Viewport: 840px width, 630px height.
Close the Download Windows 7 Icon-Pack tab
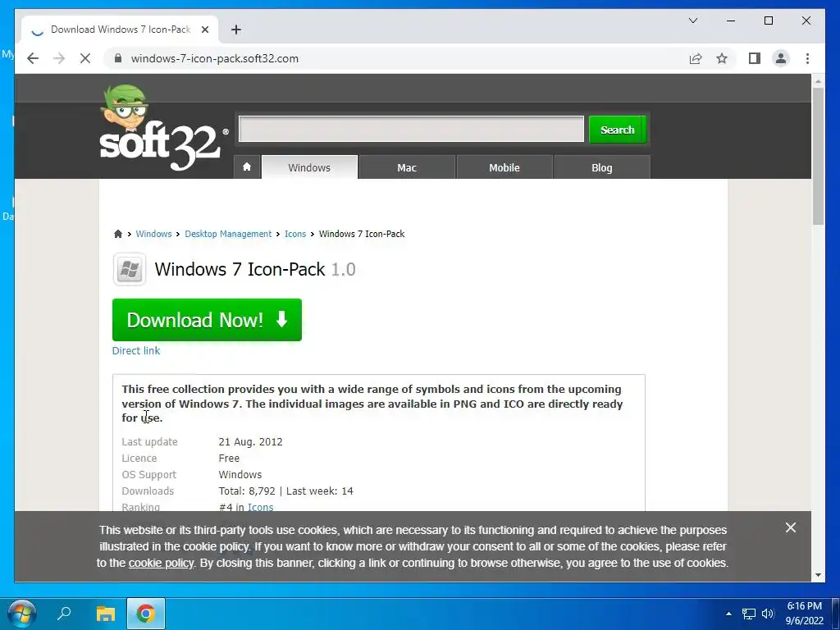[204, 30]
